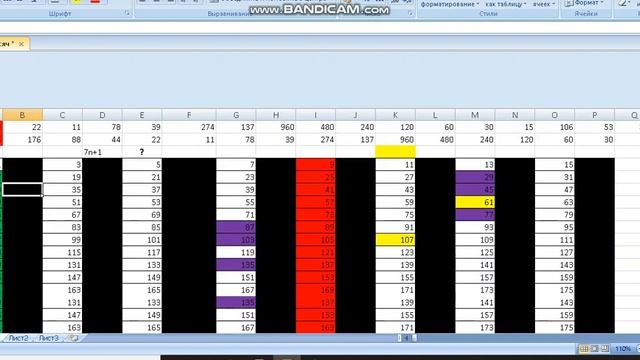
Task: Click the cell with value 27
Action: pos(395,177)
